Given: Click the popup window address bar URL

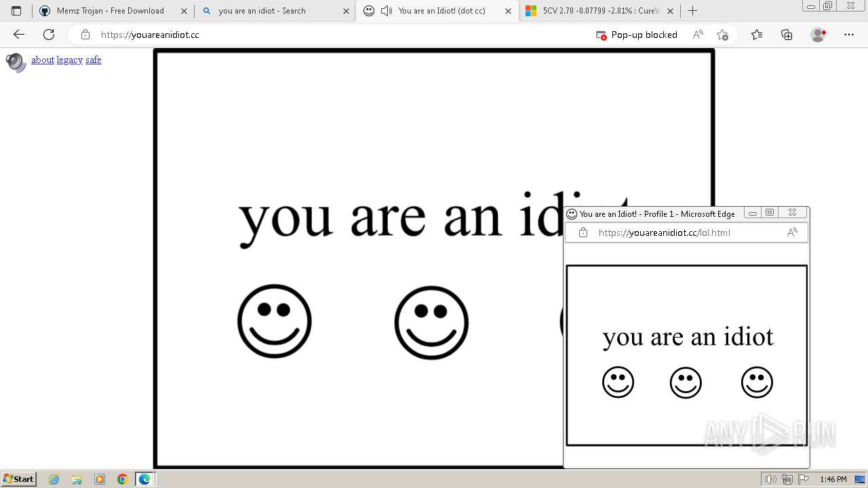Looking at the screenshot, I should [x=665, y=232].
